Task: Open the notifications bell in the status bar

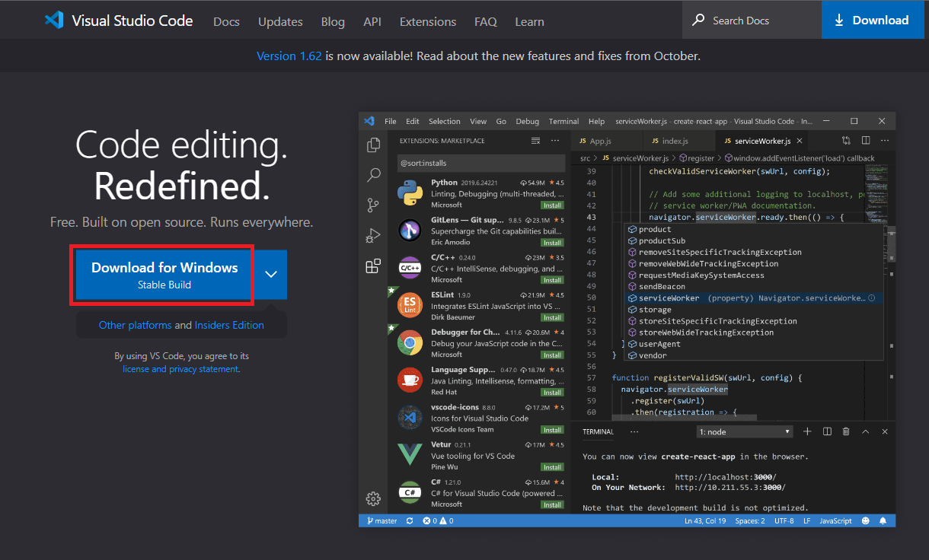Action: [883, 520]
